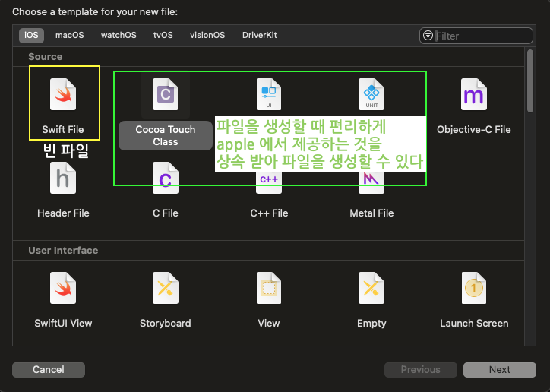Focus the Filter search field

476,36
